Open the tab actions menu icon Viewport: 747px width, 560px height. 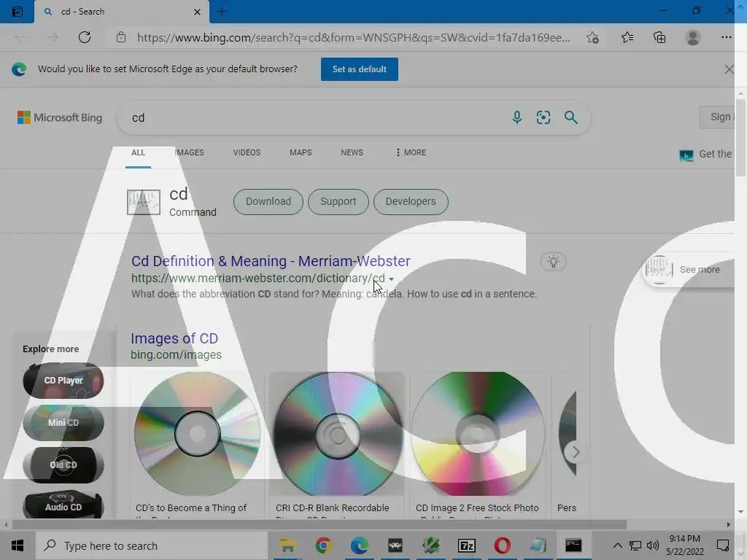(18, 12)
